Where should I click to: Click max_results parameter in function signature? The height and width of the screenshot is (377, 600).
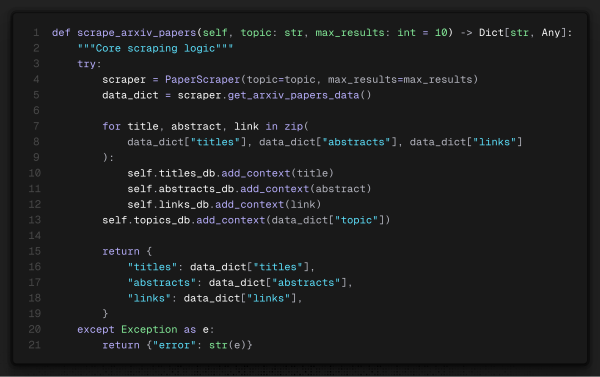click(x=350, y=33)
